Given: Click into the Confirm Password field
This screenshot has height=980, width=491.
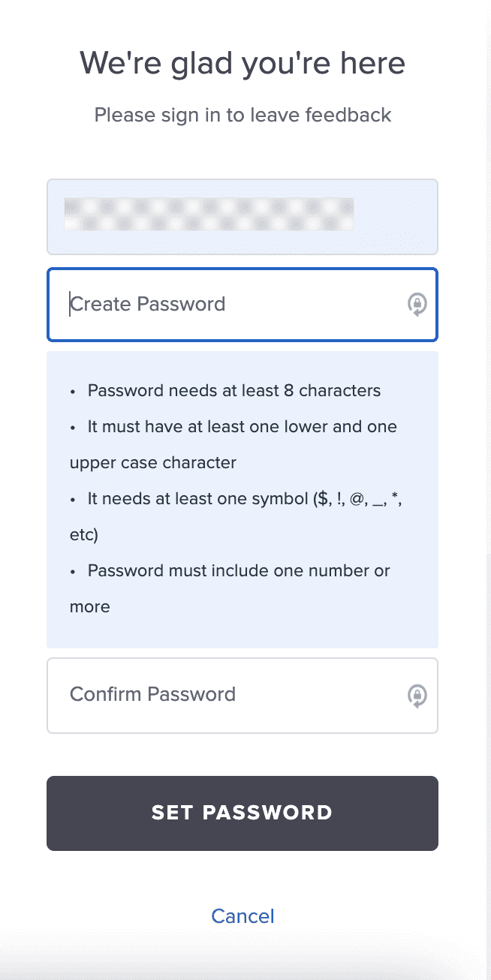Looking at the screenshot, I should coord(225,695).
